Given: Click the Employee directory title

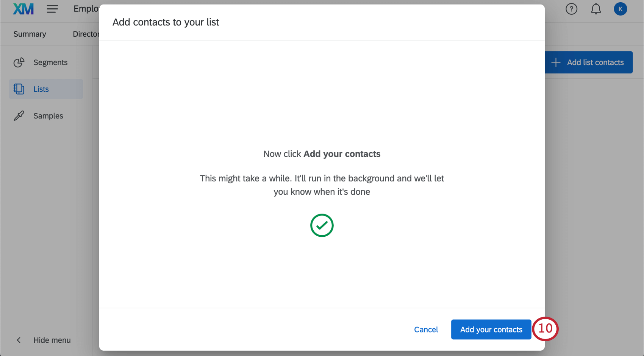Looking at the screenshot, I should (86, 9).
